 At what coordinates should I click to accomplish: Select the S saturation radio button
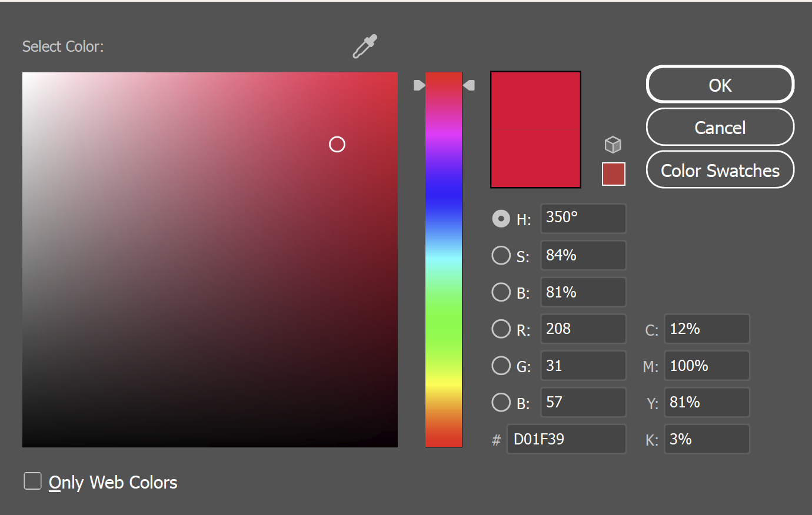(501, 255)
